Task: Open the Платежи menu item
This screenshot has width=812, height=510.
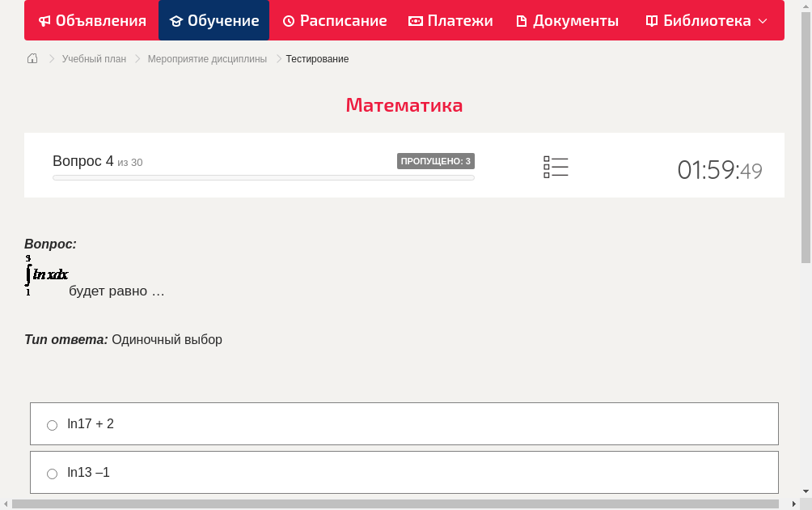Action: tap(450, 20)
